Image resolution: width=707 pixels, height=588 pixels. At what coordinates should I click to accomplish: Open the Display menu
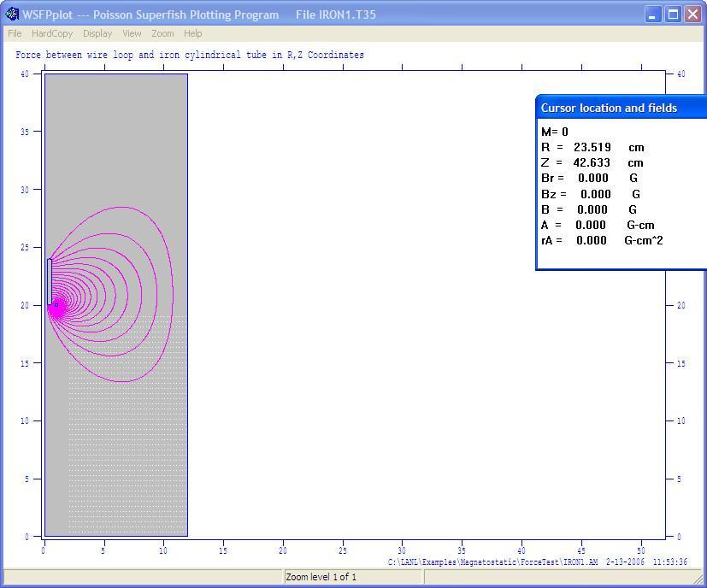(x=97, y=34)
